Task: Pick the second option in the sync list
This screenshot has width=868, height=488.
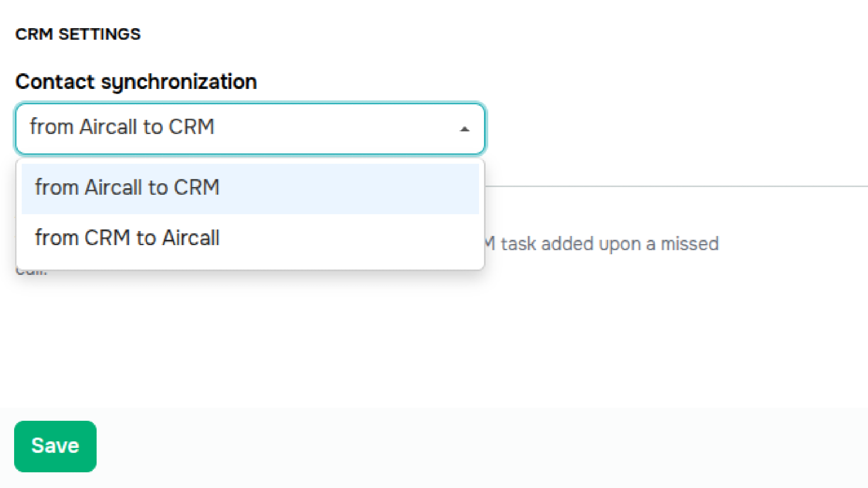Action: tap(127, 238)
